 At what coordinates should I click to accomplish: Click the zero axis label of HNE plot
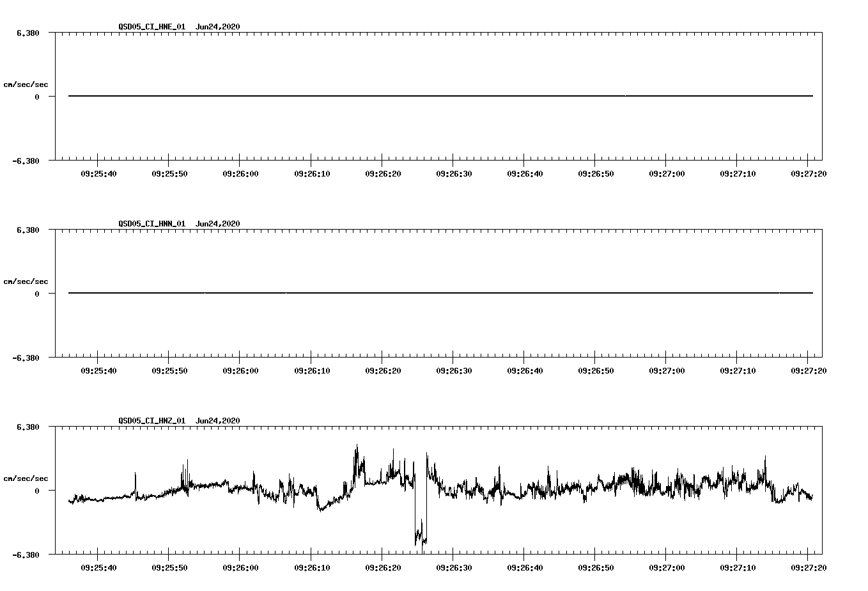tap(37, 97)
